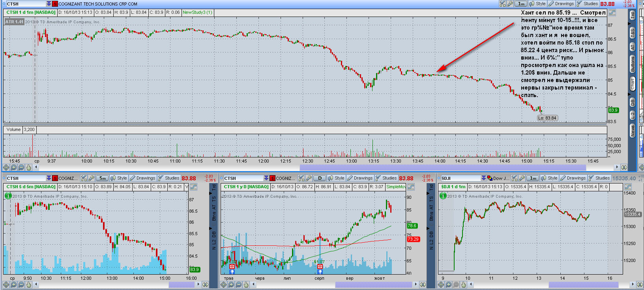This screenshot has height=290, width=644.
Task: Click share/flask icon left of top chart wrench
Action: coord(502,4)
